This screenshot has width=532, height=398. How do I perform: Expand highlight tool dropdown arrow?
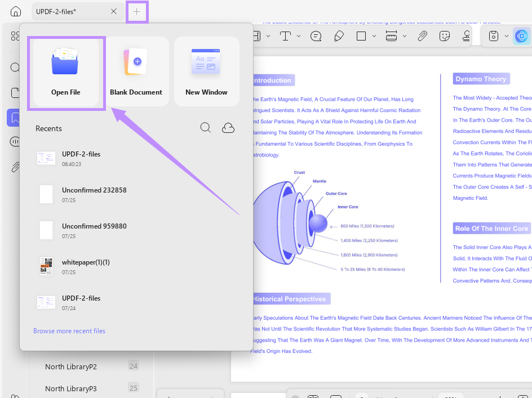coord(268,36)
